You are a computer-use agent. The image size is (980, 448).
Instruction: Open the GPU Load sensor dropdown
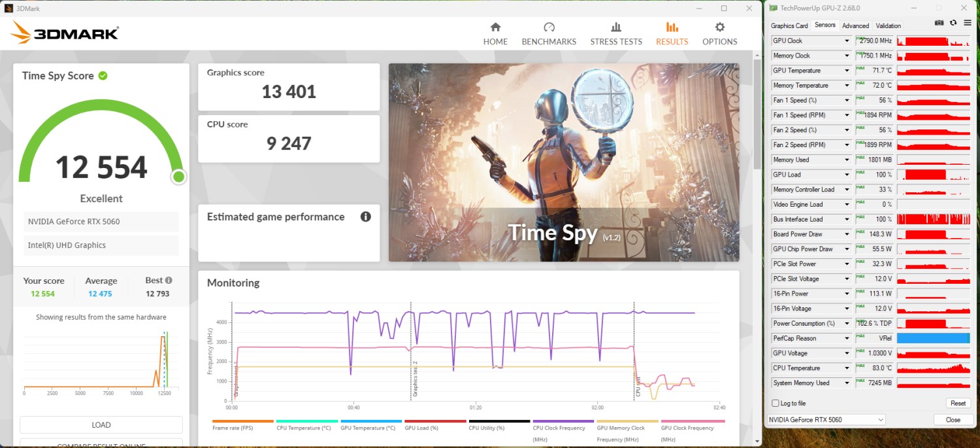[847, 175]
